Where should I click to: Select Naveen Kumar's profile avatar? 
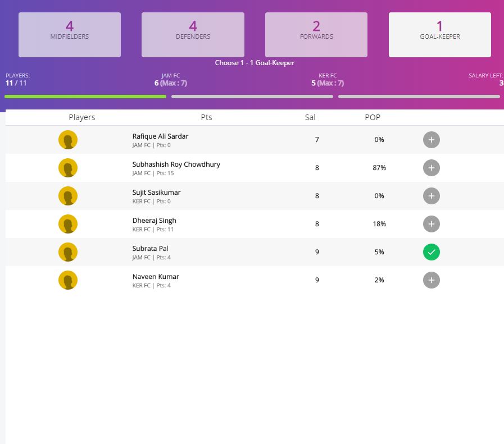[68, 280]
